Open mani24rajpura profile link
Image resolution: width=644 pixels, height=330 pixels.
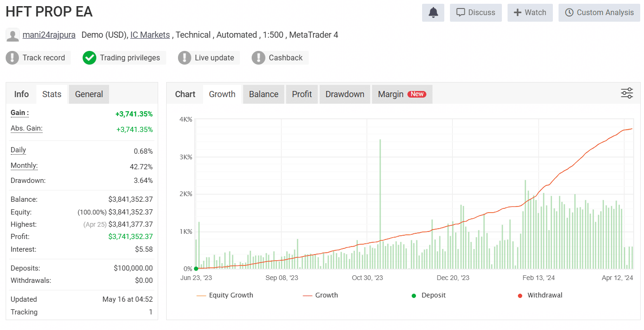[x=49, y=35]
